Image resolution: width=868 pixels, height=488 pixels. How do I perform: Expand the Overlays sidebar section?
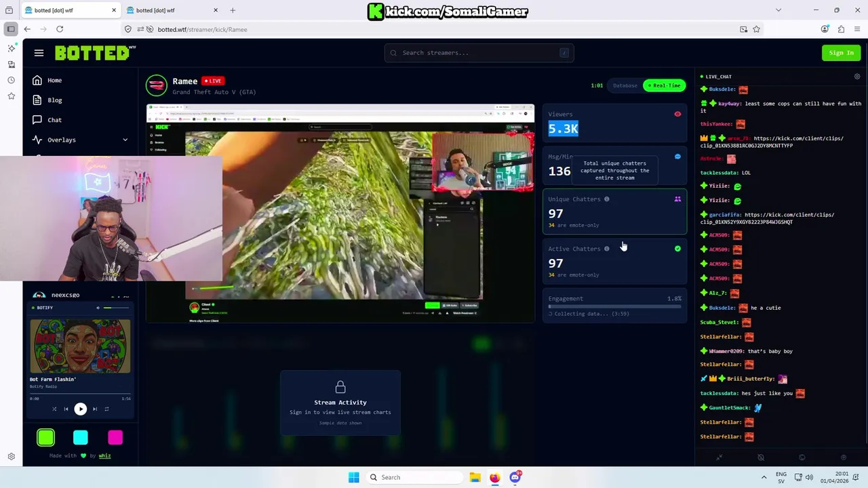pos(80,140)
